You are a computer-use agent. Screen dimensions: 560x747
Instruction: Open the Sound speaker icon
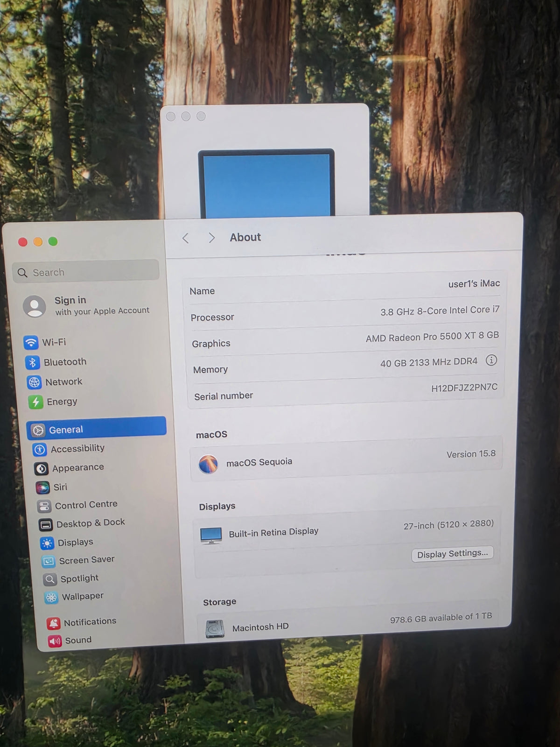55,641
